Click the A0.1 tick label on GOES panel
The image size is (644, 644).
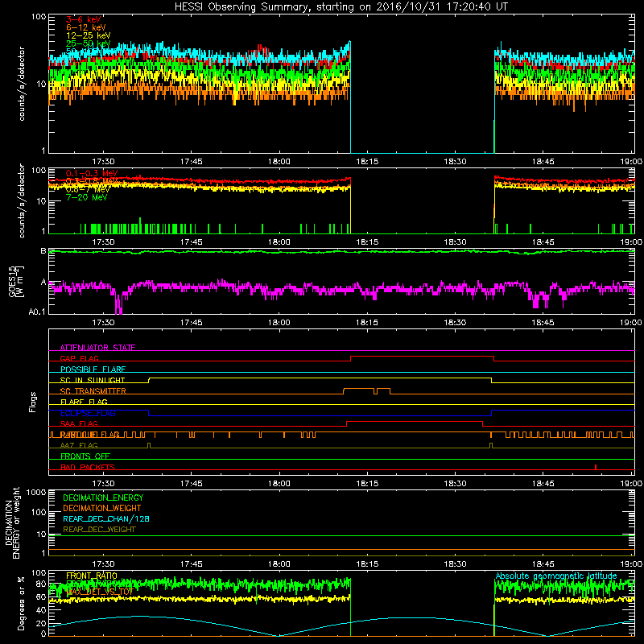tap(37, 312)
